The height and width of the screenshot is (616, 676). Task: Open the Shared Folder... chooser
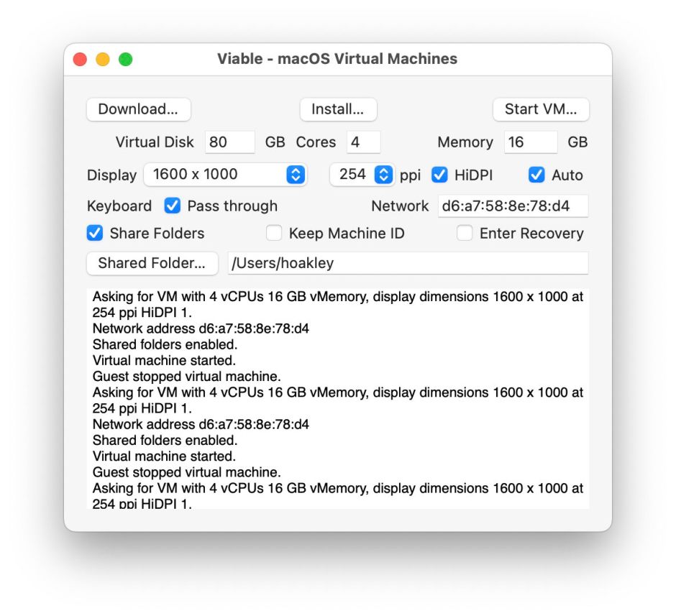[x=152, y=263]
